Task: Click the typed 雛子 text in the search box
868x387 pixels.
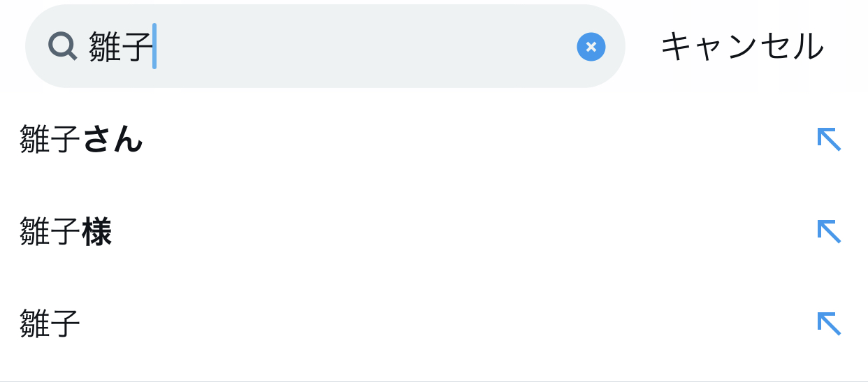Action: pyautogui.click(x=120, y=47)
